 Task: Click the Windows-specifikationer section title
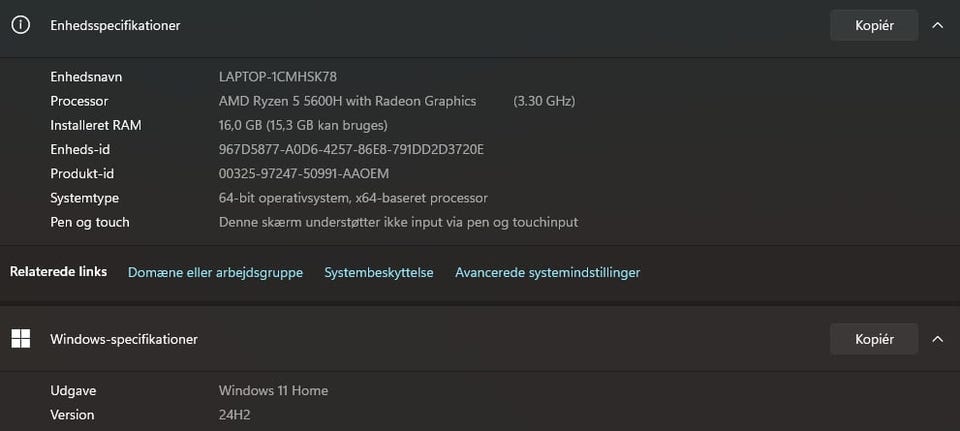tap(124, 339)
